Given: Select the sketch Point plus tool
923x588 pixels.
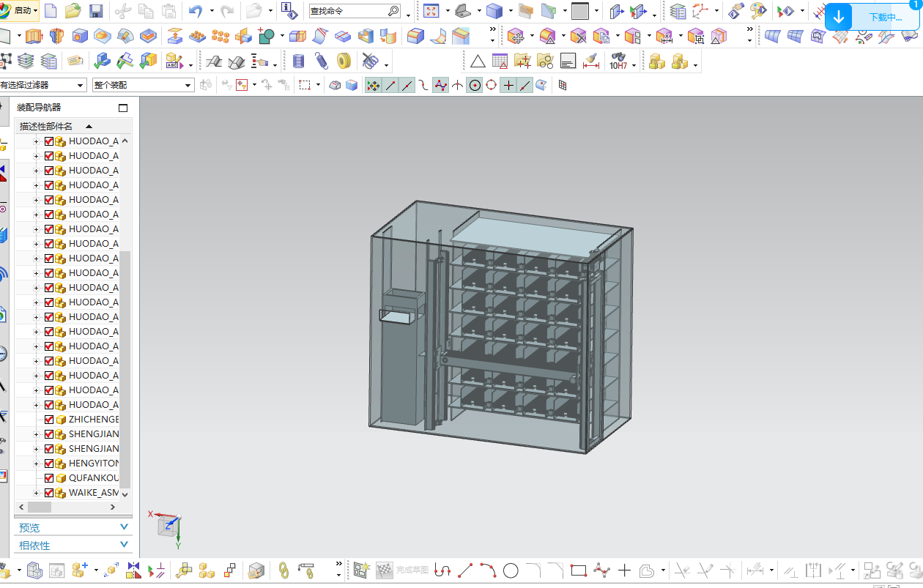Looking at the screenshot, I should [x=624, y=570].
